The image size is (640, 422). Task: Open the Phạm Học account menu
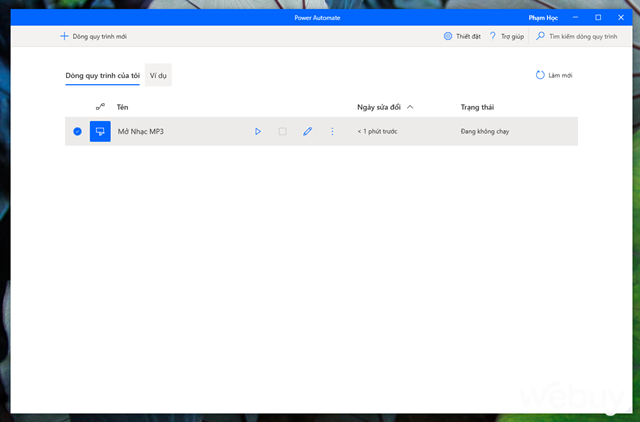coord(544,17)
